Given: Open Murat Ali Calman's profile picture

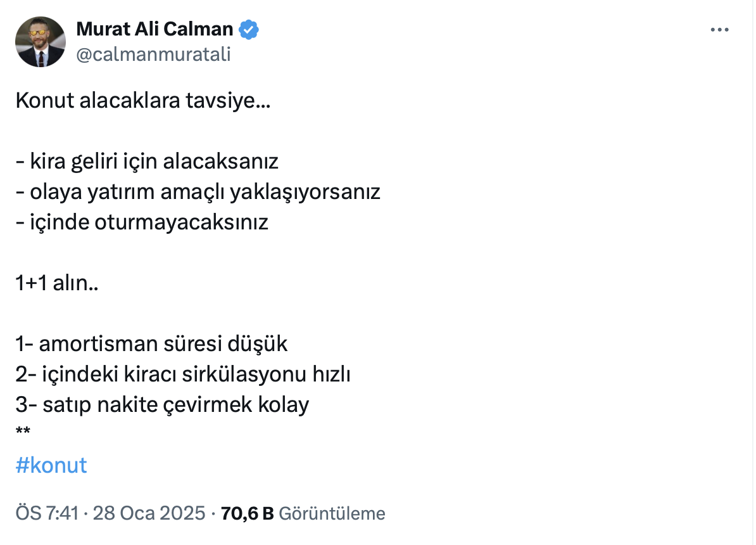Looking at the screenshot, I should coord(41,42).
